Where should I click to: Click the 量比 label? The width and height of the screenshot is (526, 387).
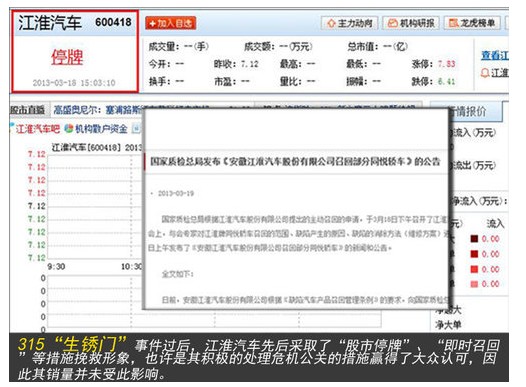pos(291,81)
